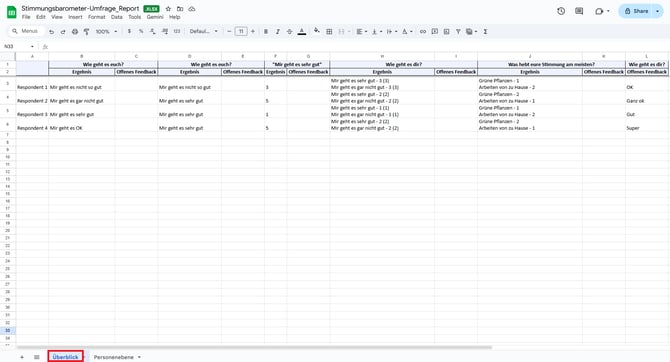
Task: Add a new sheet with plus button
Action: coord(22,357)
